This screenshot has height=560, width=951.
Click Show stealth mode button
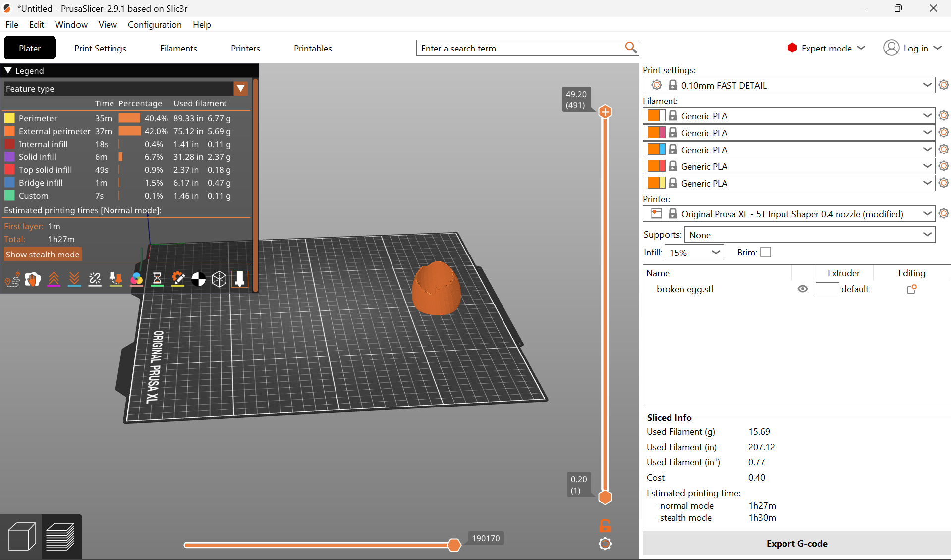[x=43, y=255]
